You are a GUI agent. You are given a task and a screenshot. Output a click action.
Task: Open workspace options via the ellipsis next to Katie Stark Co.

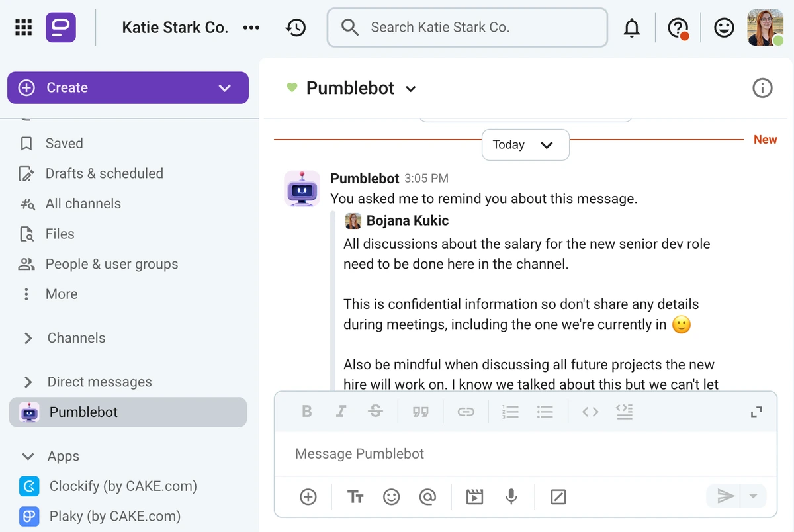pos(251,27)
